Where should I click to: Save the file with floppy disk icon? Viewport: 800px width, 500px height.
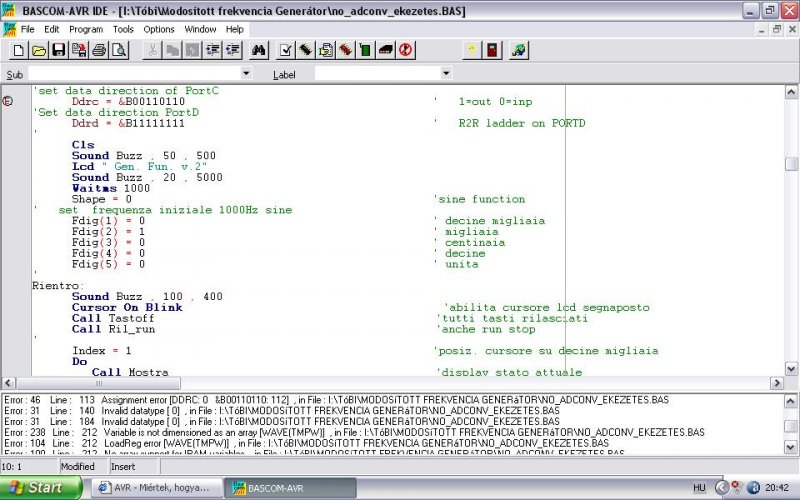tap(59, 50)
